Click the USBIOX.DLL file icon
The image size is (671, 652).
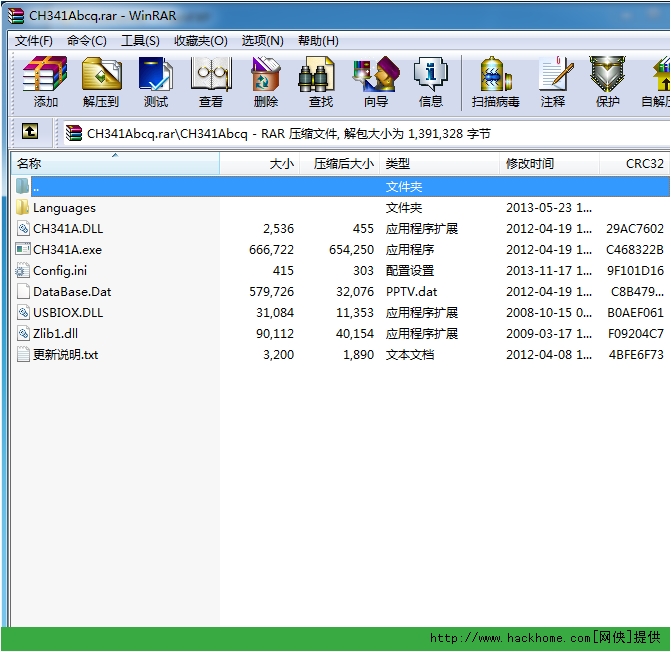pos(23,312)
